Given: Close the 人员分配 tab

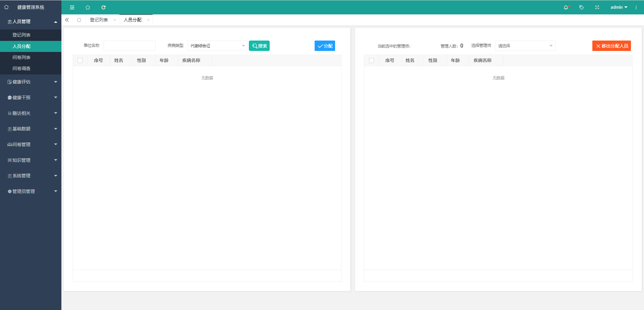Looking at the screenshot, I should coord(148,20).
